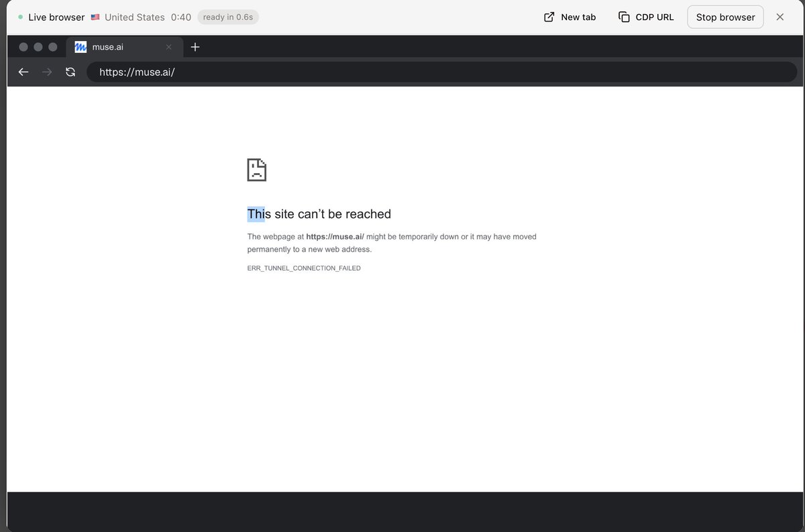Click the 0:40 session timer
The width and height of the screenshot is (805, 532).
pyautogui.click(x=181, y=17)
